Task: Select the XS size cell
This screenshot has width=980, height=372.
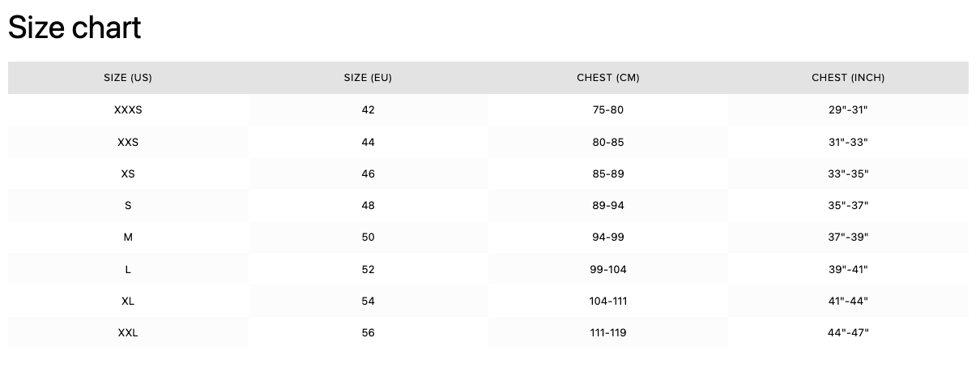Action: click(x=128, y=173)
